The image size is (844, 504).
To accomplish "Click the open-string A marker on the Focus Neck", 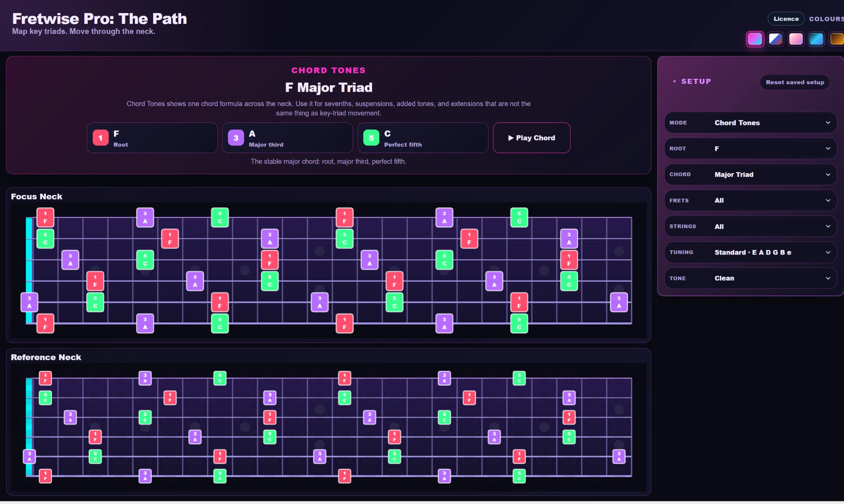I will click(x=29, y=302).
